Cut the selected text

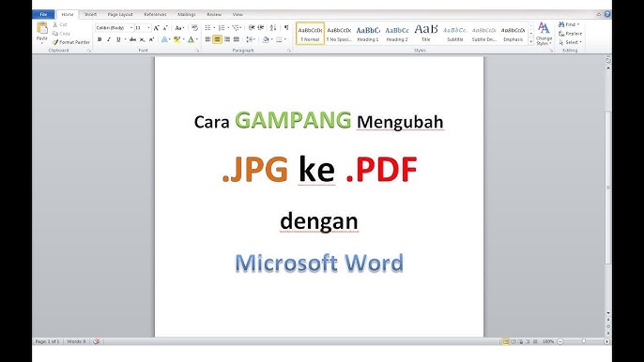click(x=60, y=24)
